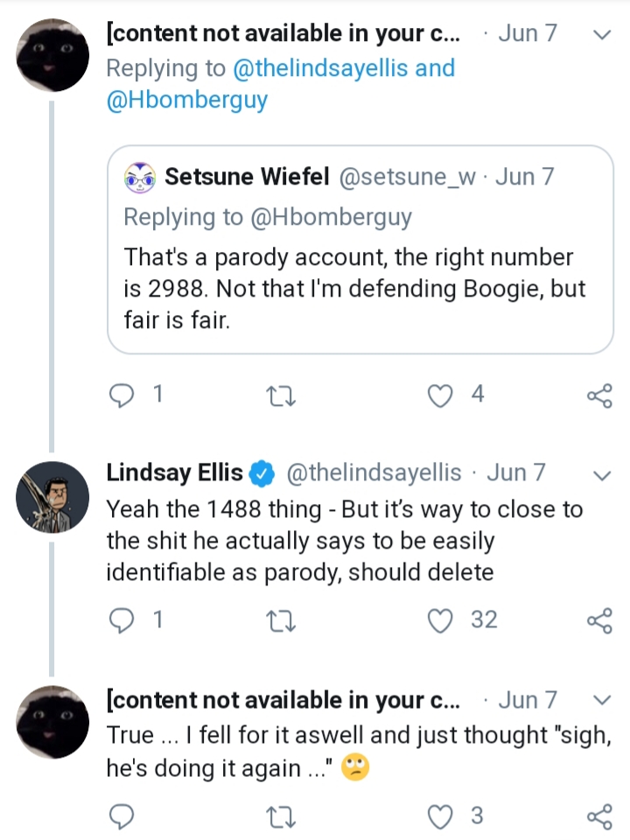Image resolution: width=630 pixels, height=840 pixels.
Task: Open the @thelindsayellis mention link
Action: (x=320, y=68)
